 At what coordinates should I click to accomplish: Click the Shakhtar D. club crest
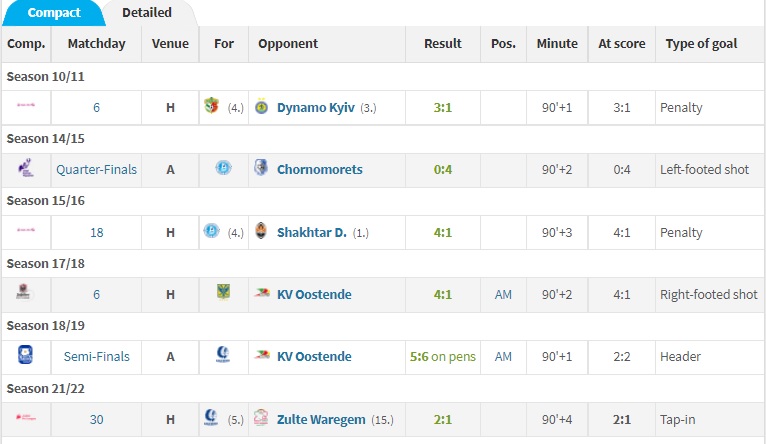click(x=261, y=232)
